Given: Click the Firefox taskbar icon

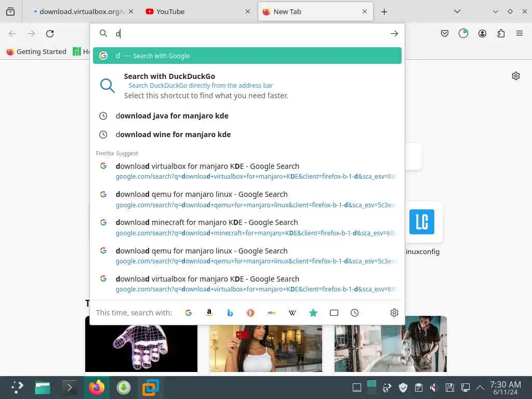Looking at the screenshot, I should click(x=97, y=387).
